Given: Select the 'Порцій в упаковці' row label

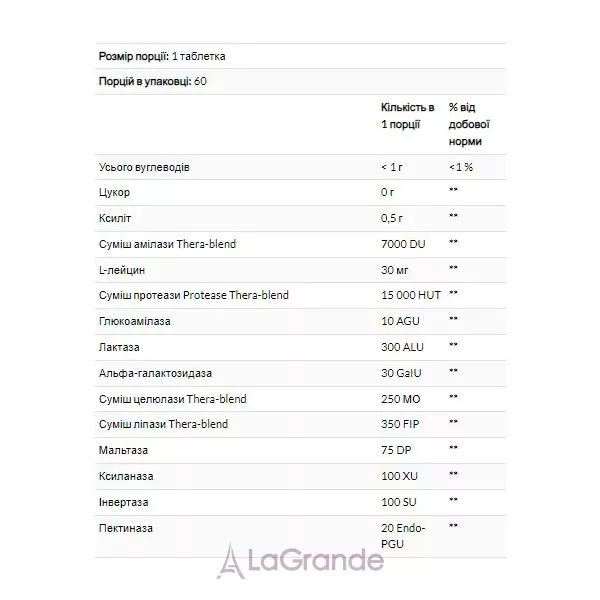Looking at the screenshot, I should click(x=145, y=81).
